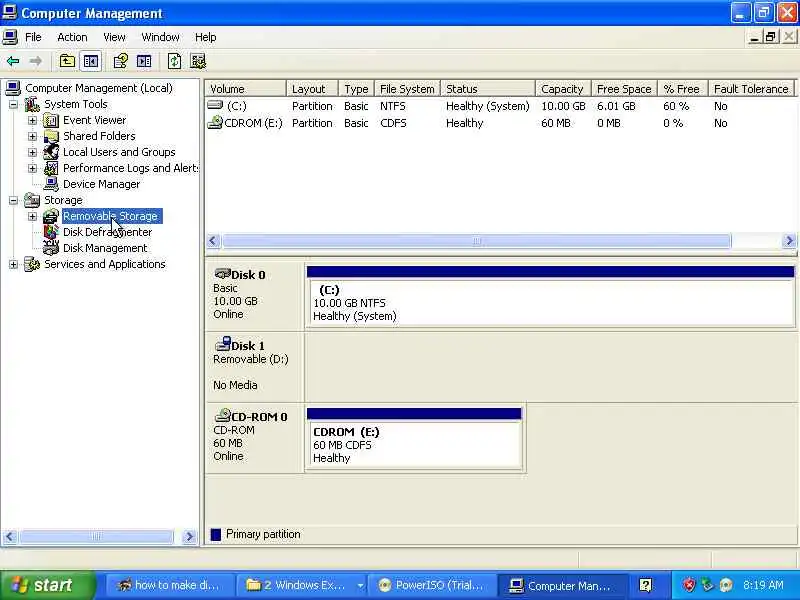Click the Disk 0 drive icon
The height and width of the screenshot is (600, 800).
(222, 274)
